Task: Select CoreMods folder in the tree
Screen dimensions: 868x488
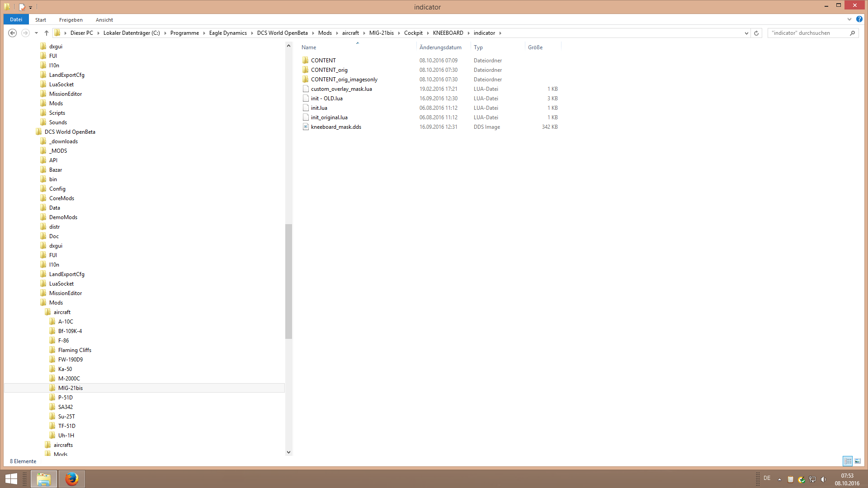Action: [61, 198]
